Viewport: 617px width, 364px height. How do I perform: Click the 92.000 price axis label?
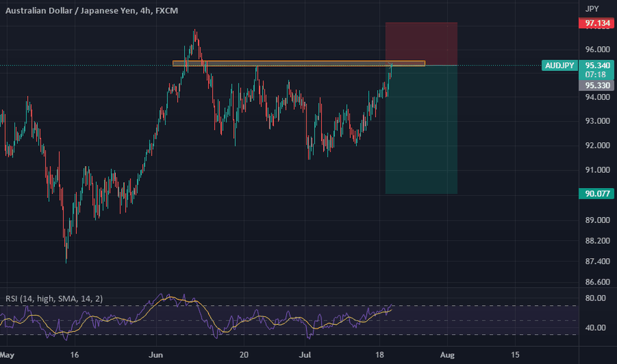tap(597, 145)
